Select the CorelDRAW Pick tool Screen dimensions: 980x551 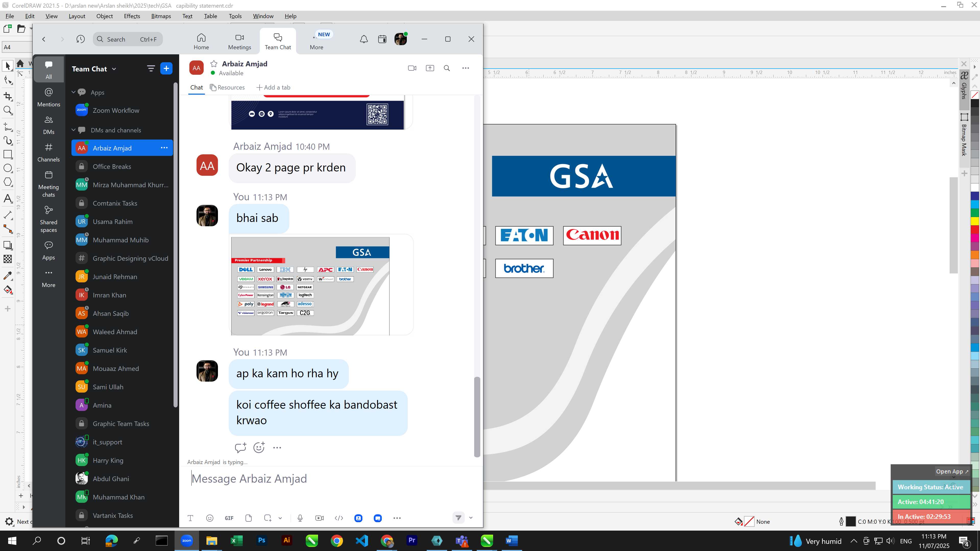[x=8, y=66]
